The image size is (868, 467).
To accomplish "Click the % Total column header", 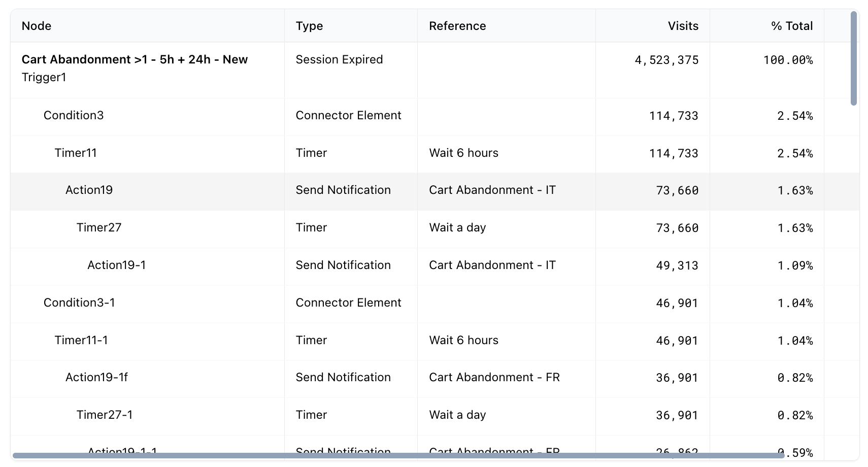I will point(791,26).
